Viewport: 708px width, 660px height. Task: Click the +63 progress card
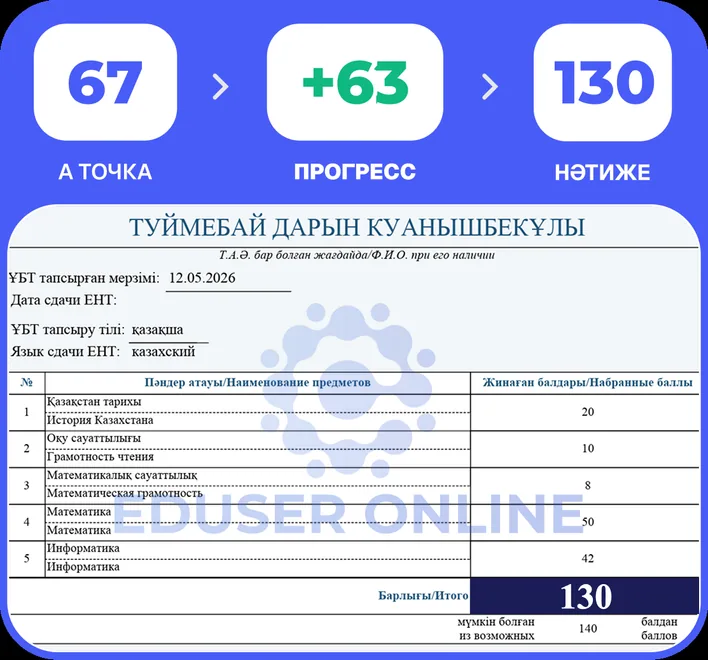(355, 82)
